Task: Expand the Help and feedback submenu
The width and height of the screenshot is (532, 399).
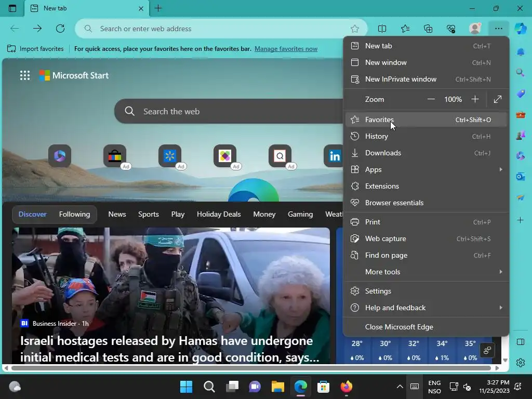Action: coord(426,308)
